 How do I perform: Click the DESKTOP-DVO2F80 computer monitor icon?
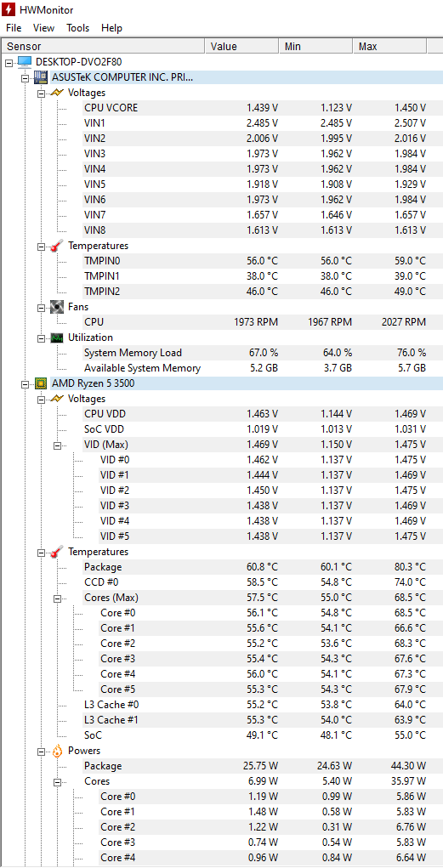[25, 62]
